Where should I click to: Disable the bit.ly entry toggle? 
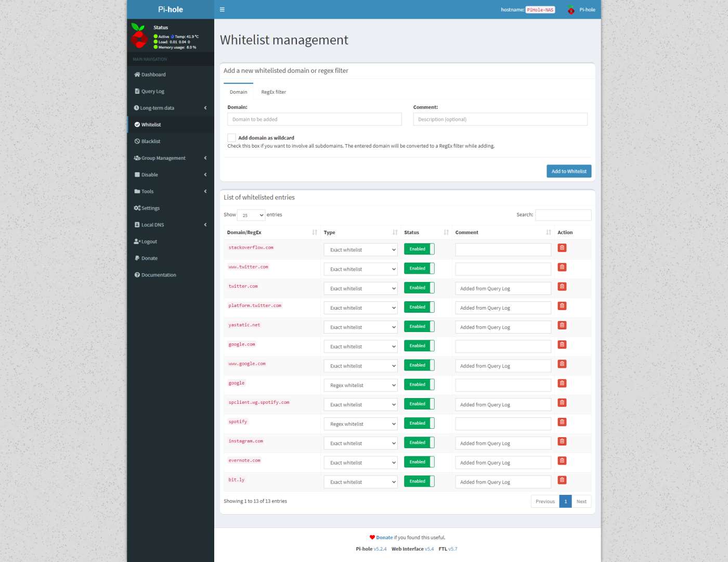click(x=419, y=481)
